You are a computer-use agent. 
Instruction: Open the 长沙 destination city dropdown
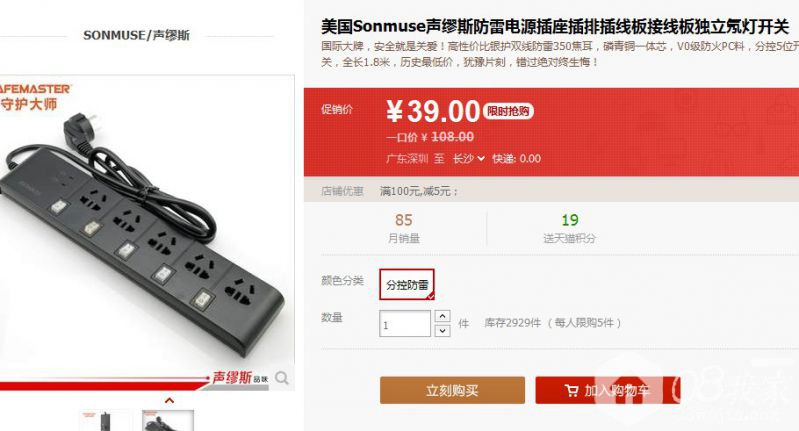[x=468, y=158]
